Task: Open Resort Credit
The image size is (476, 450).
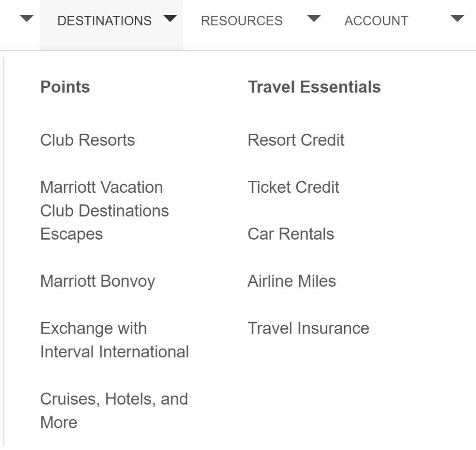Action: (296, 140)
